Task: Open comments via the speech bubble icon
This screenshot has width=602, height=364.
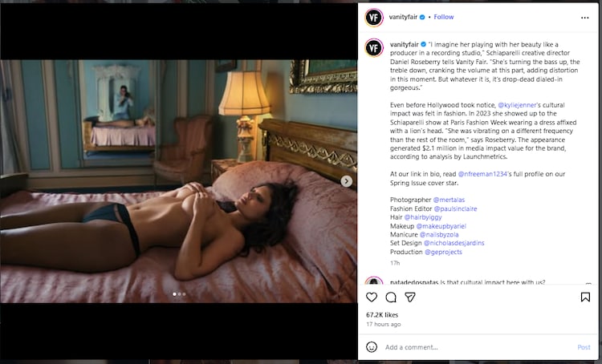Action: [391, 297]
